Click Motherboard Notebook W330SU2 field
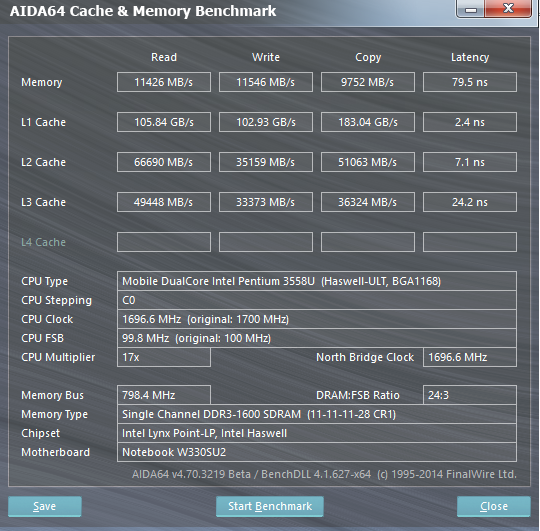This screenshot has width=540, height=531. click(317, 452)
